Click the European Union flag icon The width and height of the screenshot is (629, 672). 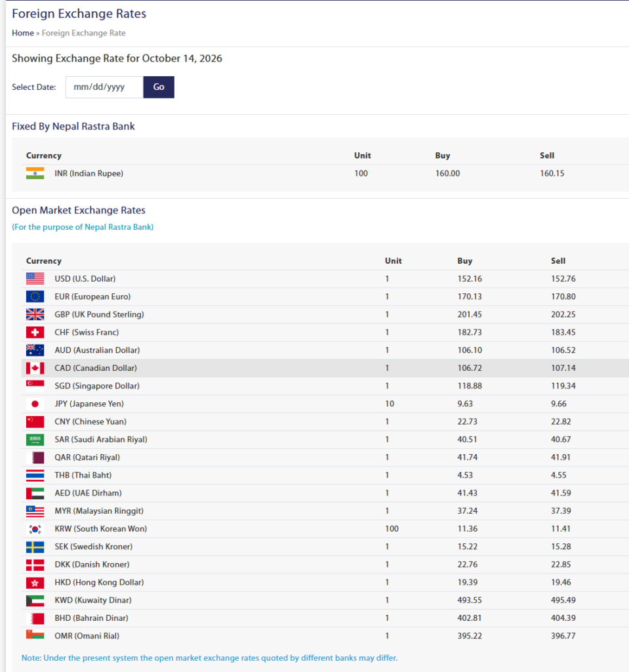pyautogui.click(x=35, y=297)
